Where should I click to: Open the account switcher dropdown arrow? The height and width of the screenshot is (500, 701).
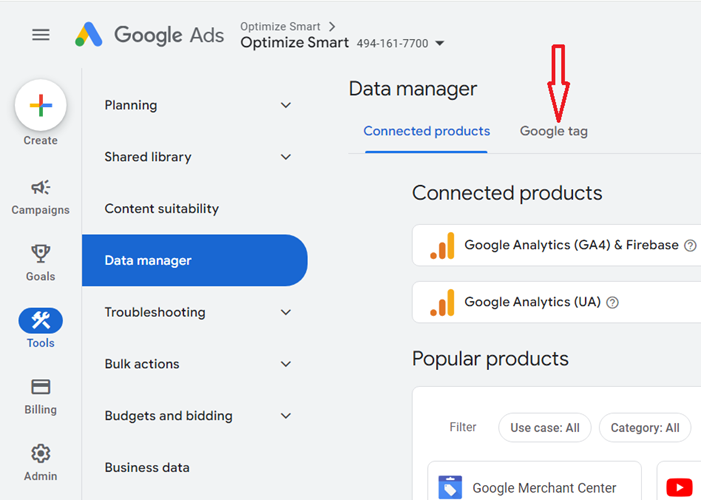pos(440,43)
